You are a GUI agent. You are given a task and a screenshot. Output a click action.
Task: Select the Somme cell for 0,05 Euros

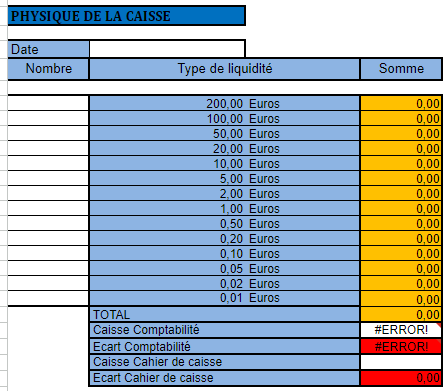point(401,268)
